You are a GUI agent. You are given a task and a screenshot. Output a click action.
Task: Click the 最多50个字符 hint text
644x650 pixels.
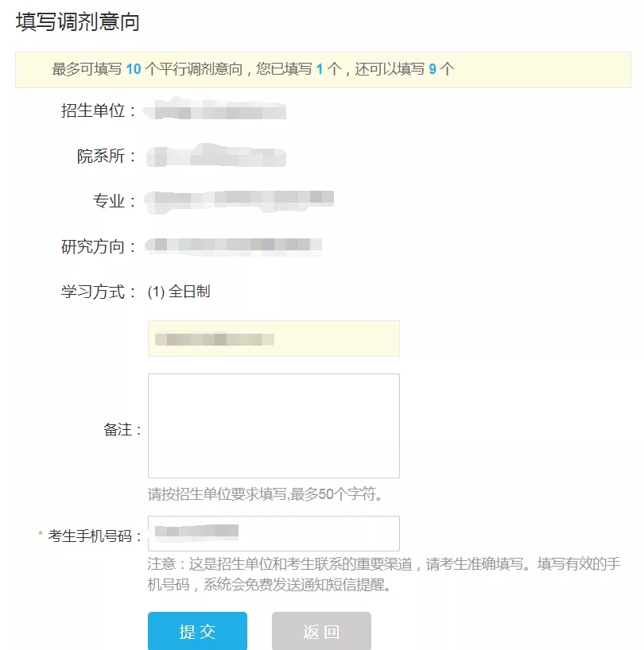click(x=266, y=494)
